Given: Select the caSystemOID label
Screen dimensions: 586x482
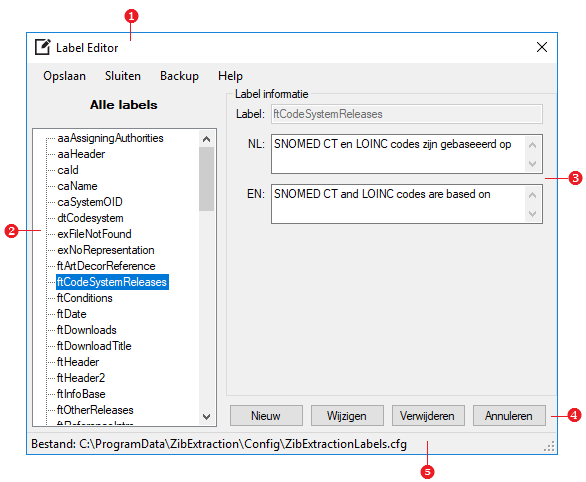Looking at the screenshot, I should pyautogui.click(x=90, y=202).
